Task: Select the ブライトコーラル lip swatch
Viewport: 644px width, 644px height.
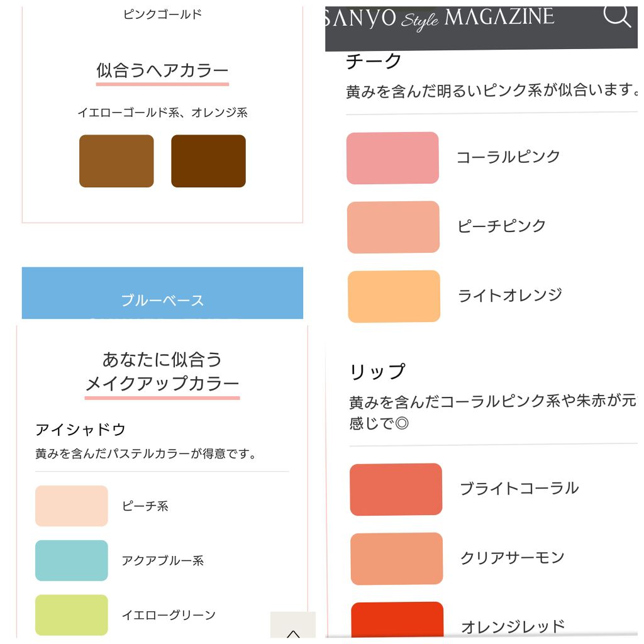Action: pyautogui.click(x=395, y=488)
